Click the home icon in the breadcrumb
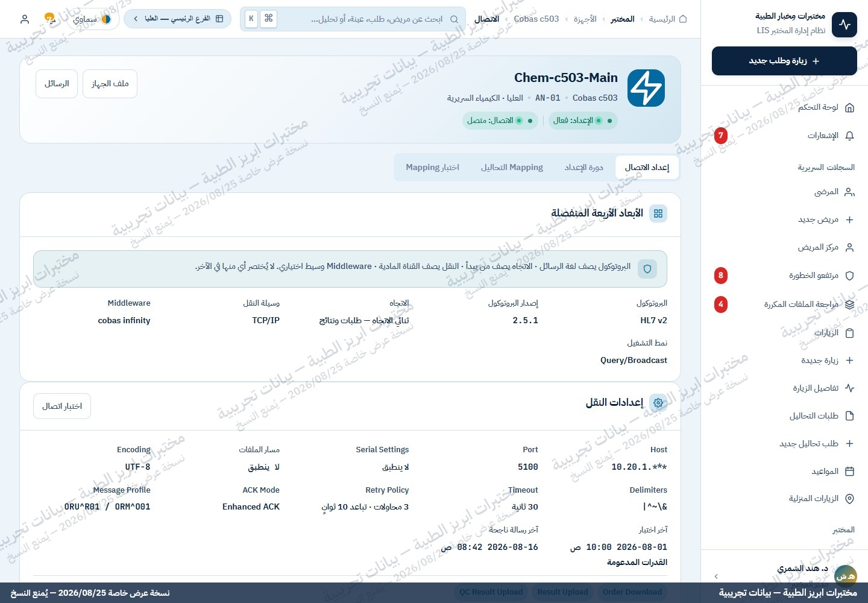 coord(683,19)
